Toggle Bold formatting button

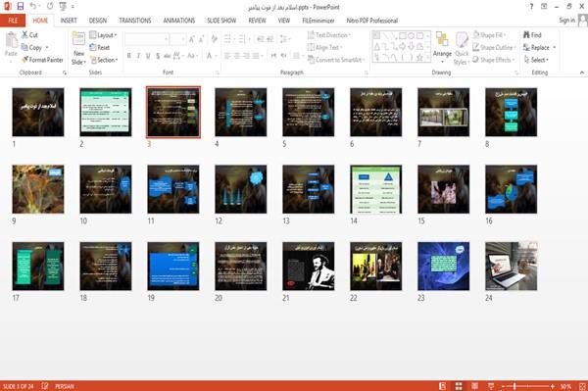[x=129, y=56]
